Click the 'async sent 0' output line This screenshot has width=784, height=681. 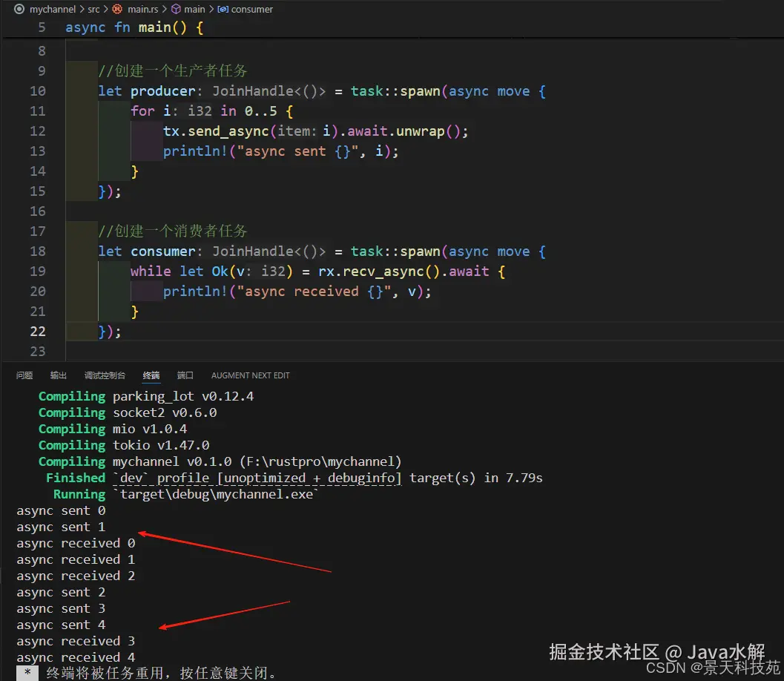point(61,510)
